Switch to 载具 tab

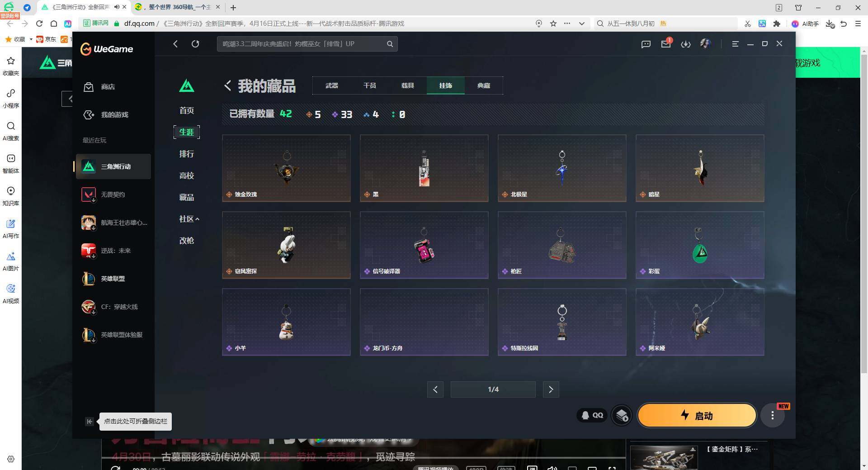[408, 85]
